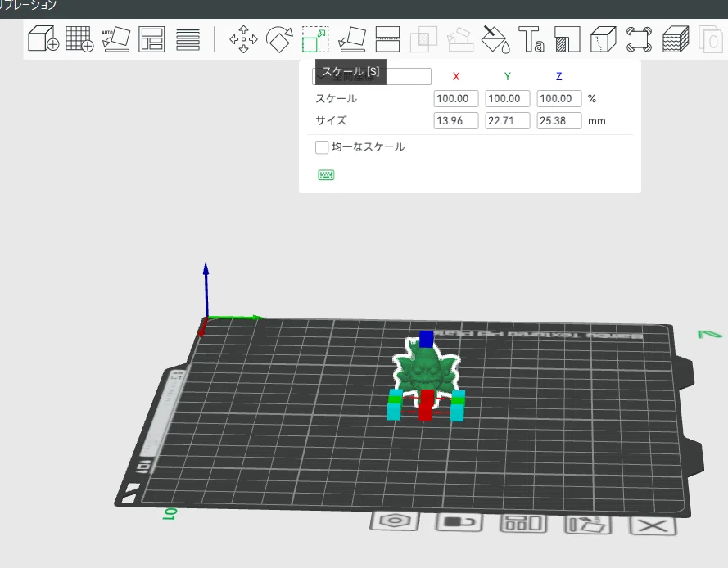Click the X remove plate icon on plate
This screenshot has height=568, width=728.
653,525
